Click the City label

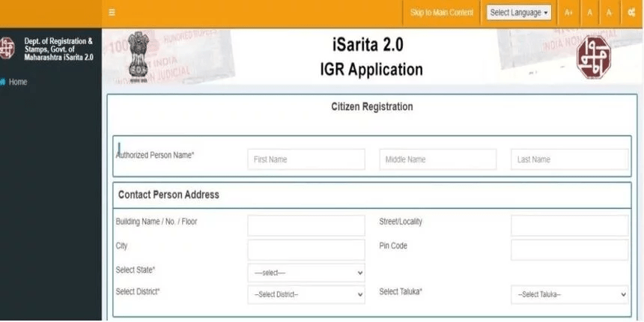pyautogui.click(x=121, y=246)
